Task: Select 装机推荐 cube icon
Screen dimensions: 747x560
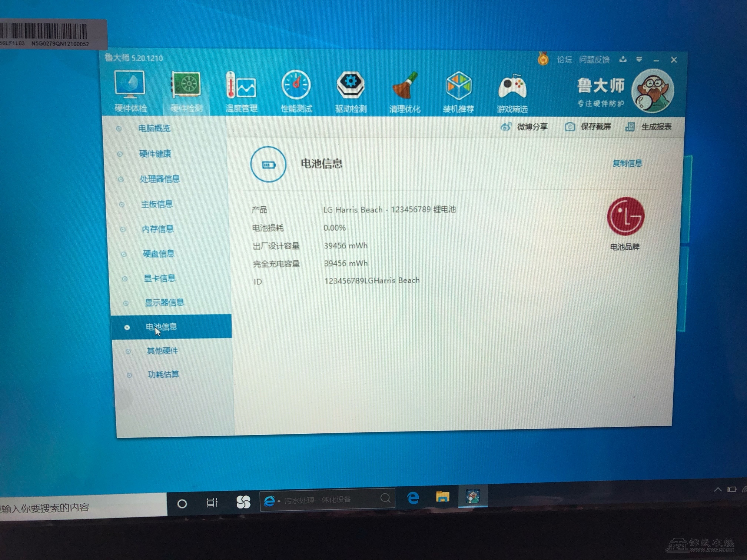Action: (x=458, y=86)
